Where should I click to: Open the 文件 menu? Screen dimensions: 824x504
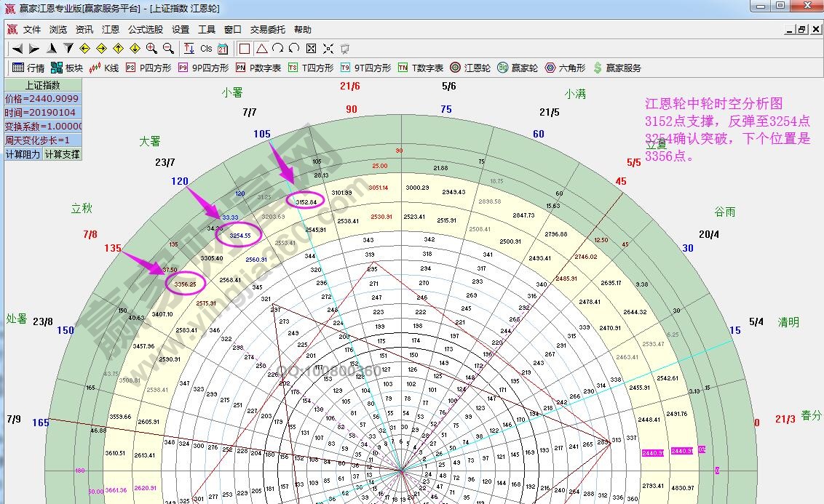click(x=32, y=30)
